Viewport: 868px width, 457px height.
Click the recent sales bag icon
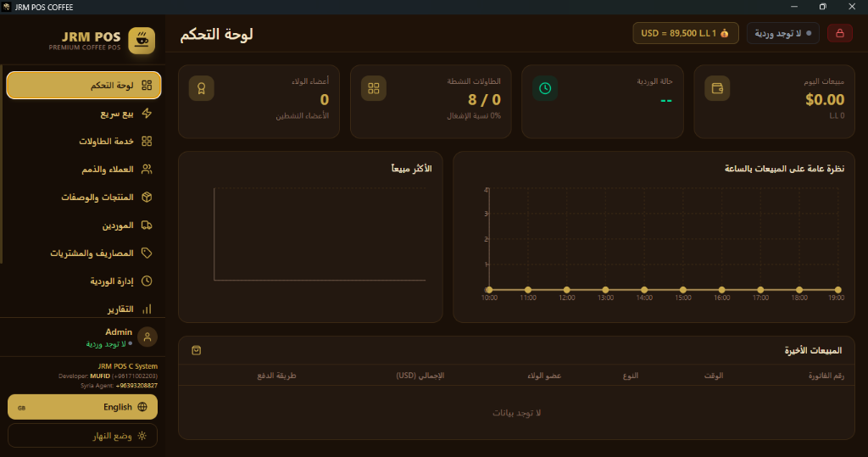point(197,351)
